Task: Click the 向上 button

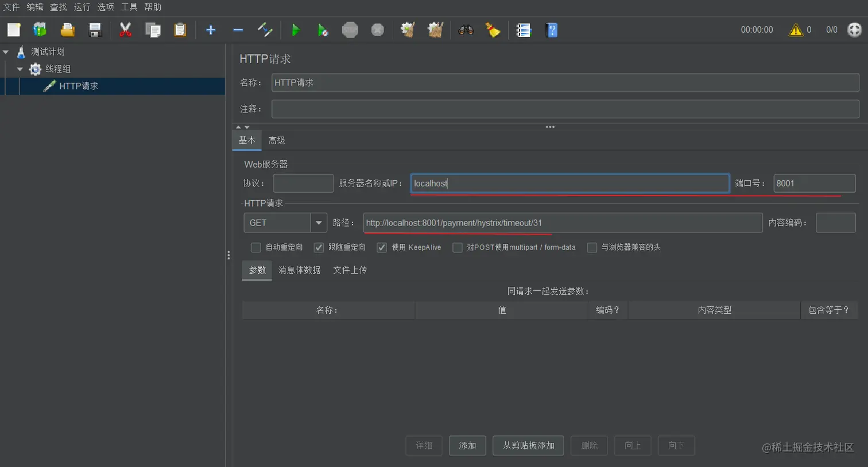Action: click(633, 446)
